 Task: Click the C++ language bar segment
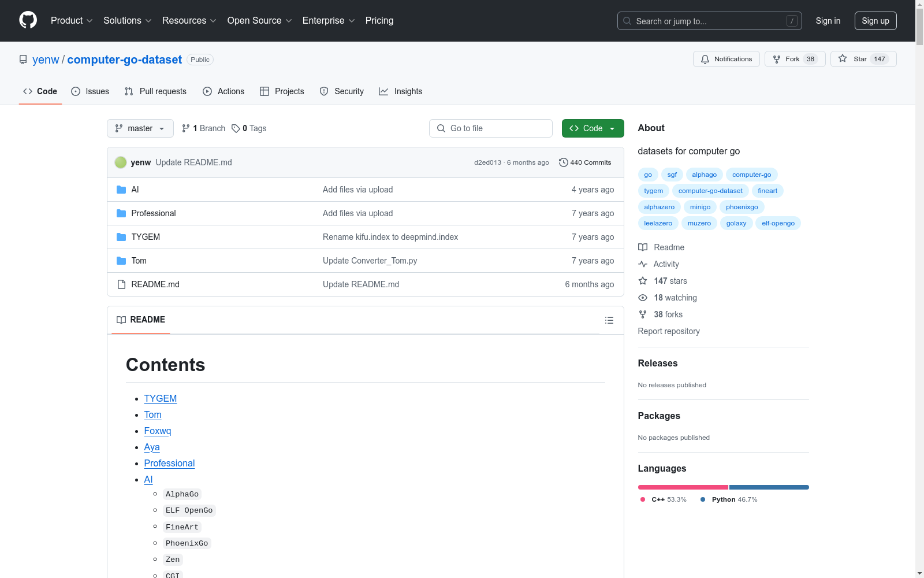[683, 487]
